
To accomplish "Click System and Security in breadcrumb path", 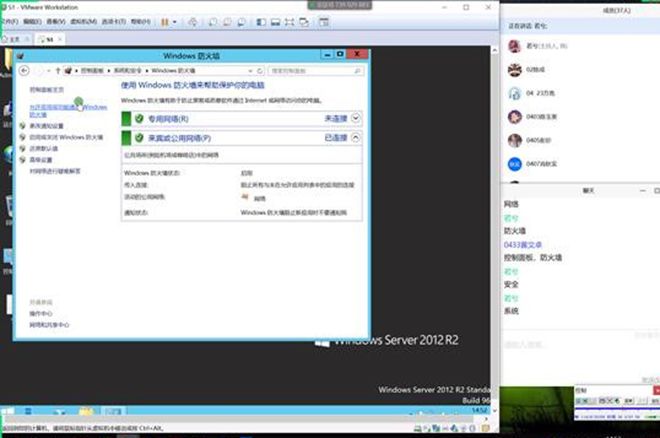I will click(128, 71).
